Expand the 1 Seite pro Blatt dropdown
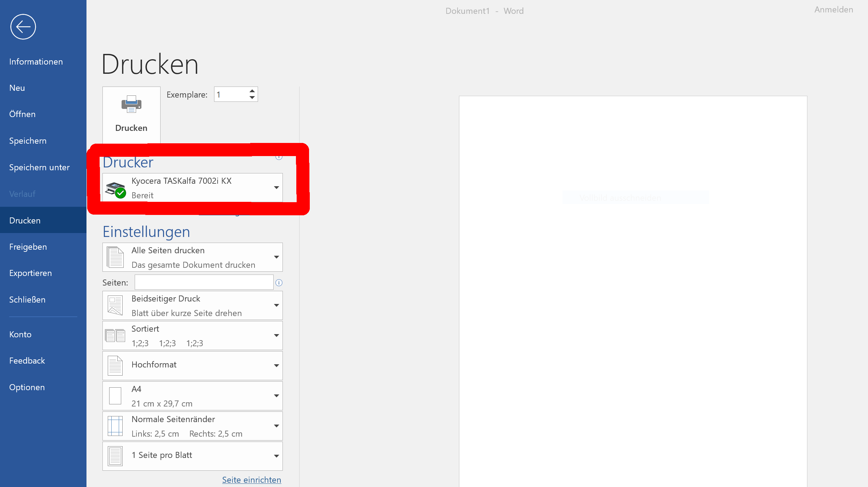The width and height of the screenshot is (868, 487). coord(276,456)
